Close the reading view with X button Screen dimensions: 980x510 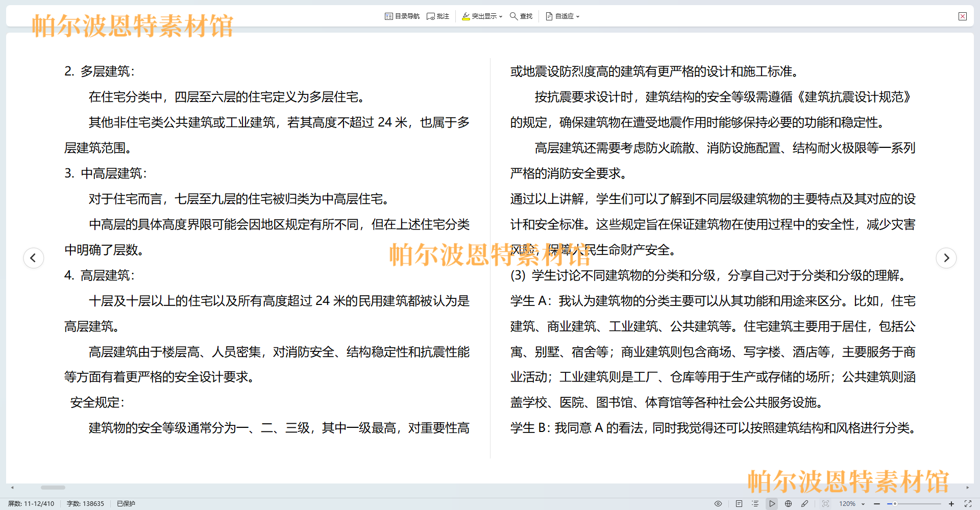click(x=963, y=16)
